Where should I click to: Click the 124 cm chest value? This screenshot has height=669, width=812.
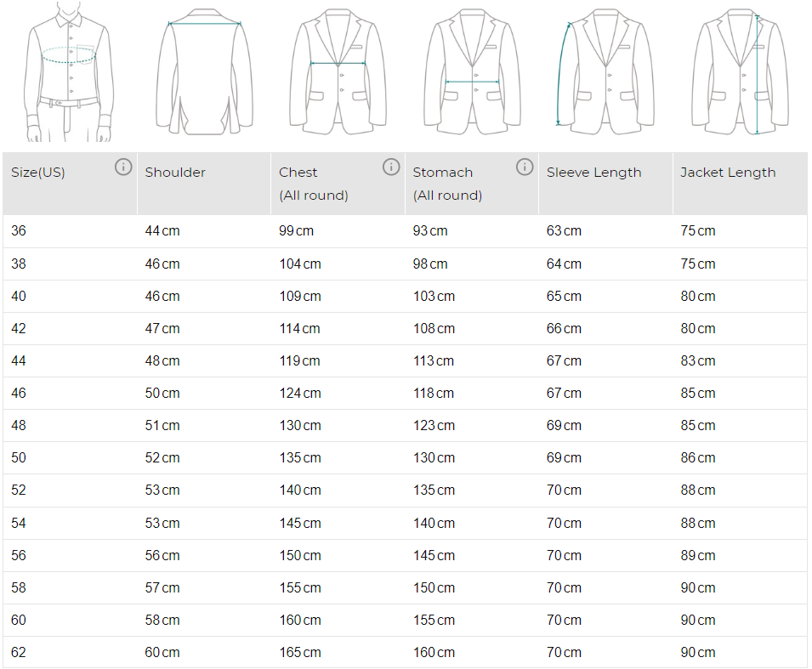pos(300,394)
